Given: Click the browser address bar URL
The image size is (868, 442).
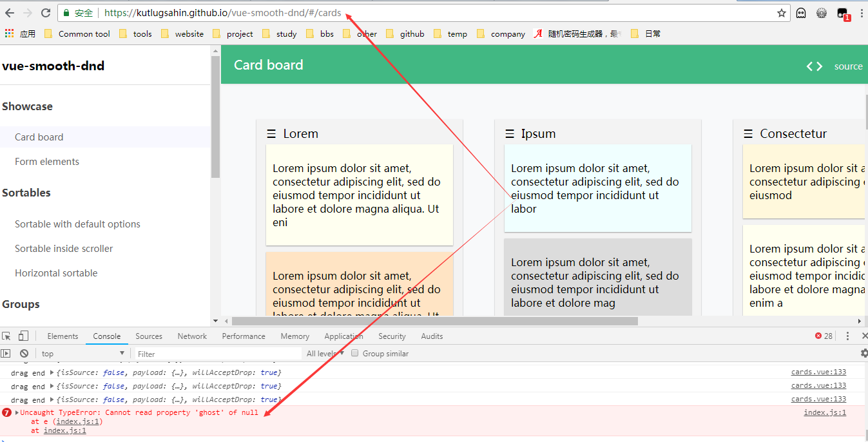Looking at the screenshot, I should (x=222, y=13).
